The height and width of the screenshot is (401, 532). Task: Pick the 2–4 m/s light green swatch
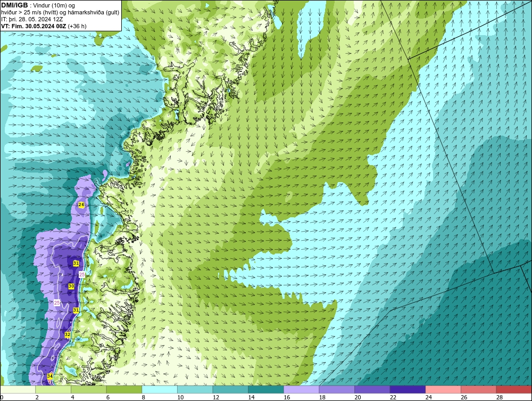click(53, 389)
